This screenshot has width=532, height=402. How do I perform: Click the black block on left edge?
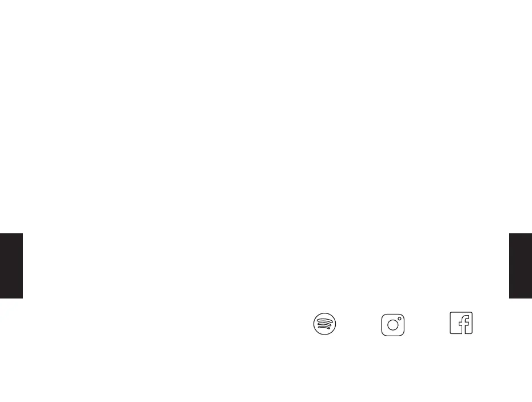pos(11,265)
